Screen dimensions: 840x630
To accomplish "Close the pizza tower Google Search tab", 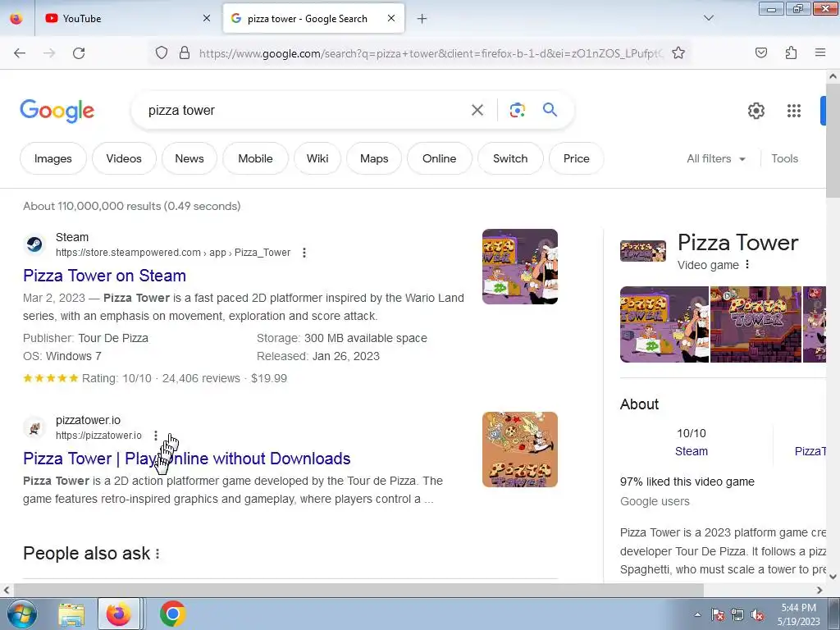I will coord(391,18).
